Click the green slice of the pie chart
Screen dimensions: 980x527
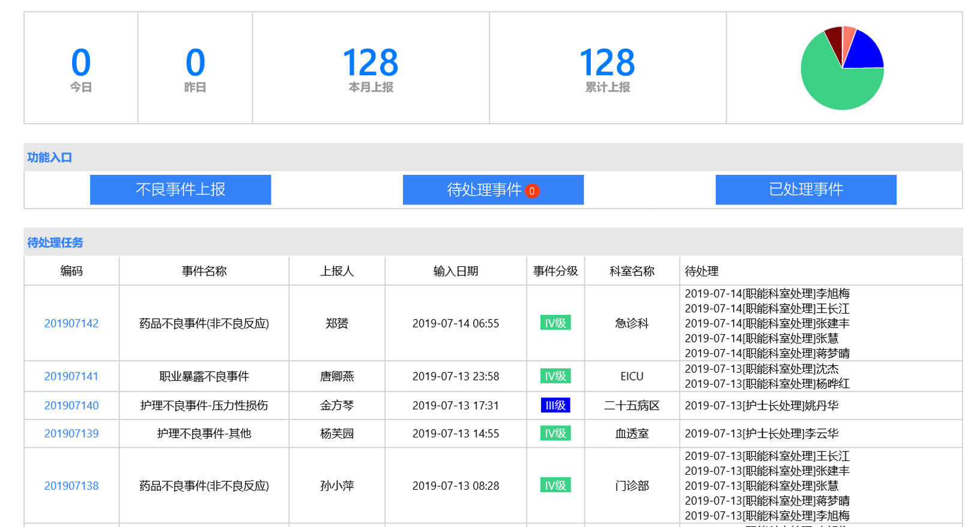pos(835,84)
